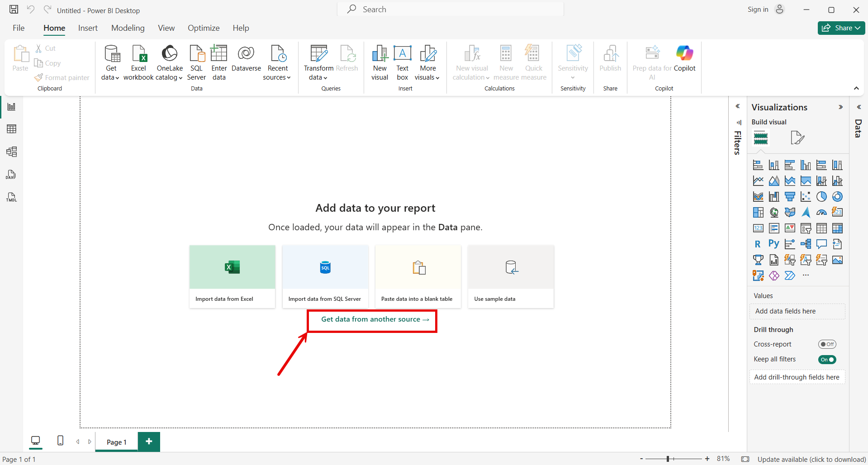Select the R script visual
The image size is (868, 465).
point(758,244)
